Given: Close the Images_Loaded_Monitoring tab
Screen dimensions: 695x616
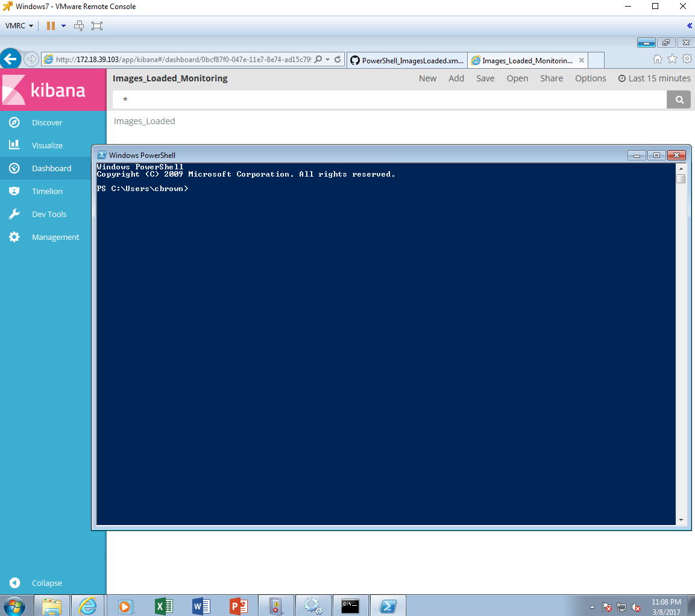Looking at the screenshot, I should (x=582, y=60).
